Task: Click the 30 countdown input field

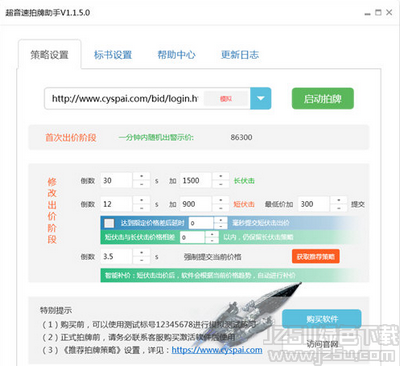Action: [117, 180]
